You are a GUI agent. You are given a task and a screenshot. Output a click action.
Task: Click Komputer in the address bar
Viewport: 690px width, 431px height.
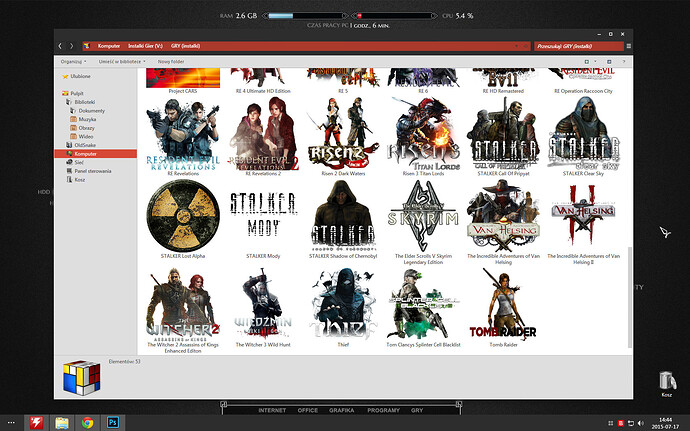click(109, 46)
